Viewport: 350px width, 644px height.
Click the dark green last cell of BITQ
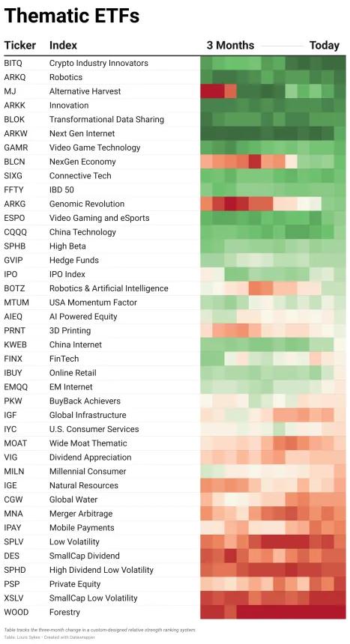pos(340,63)
